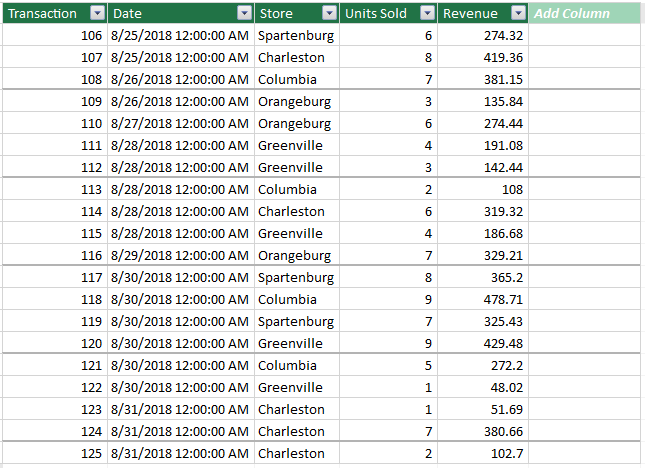Select transaction cell 114
Image resolution: width=645 pixels, height=468 pixels.
[x=55, y=211]
